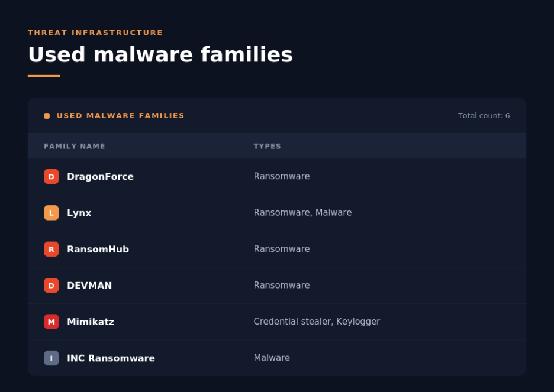Screen dimensions: 554x392
Task: Click the TYPES column header
Action: tap(267, 146)
